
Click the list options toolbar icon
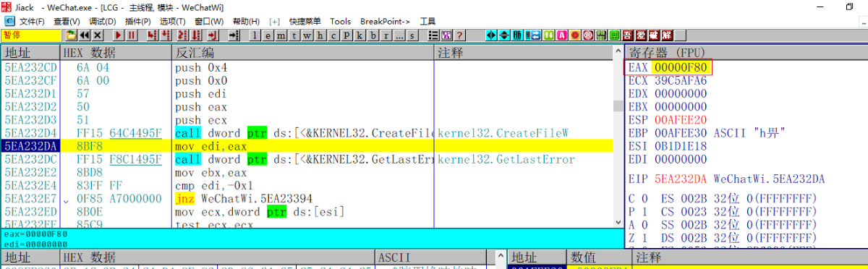pos(433,35)
